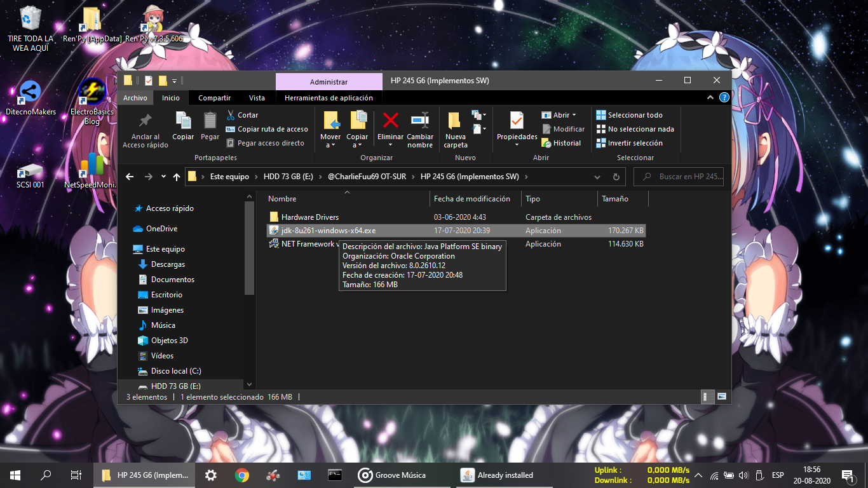The image size is (868, 488).
Task: Open the Compartir ribbon tab
Action: (214, 98)
